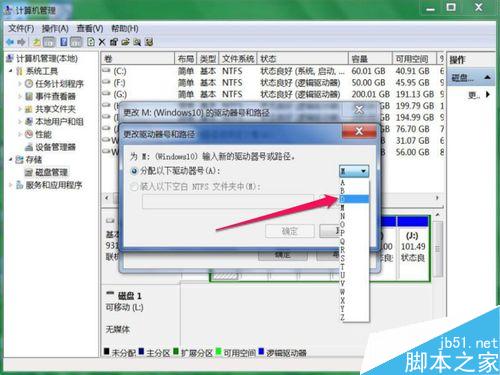
Task: Select 分配以下驱动器号(A) radio button
Action: 134,171
